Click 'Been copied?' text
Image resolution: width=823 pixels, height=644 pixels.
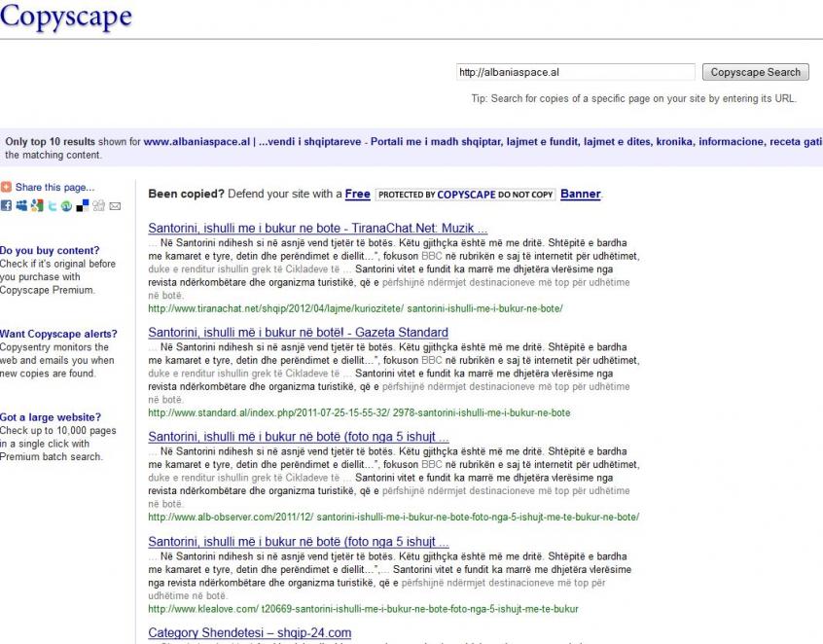click(187, 194)
